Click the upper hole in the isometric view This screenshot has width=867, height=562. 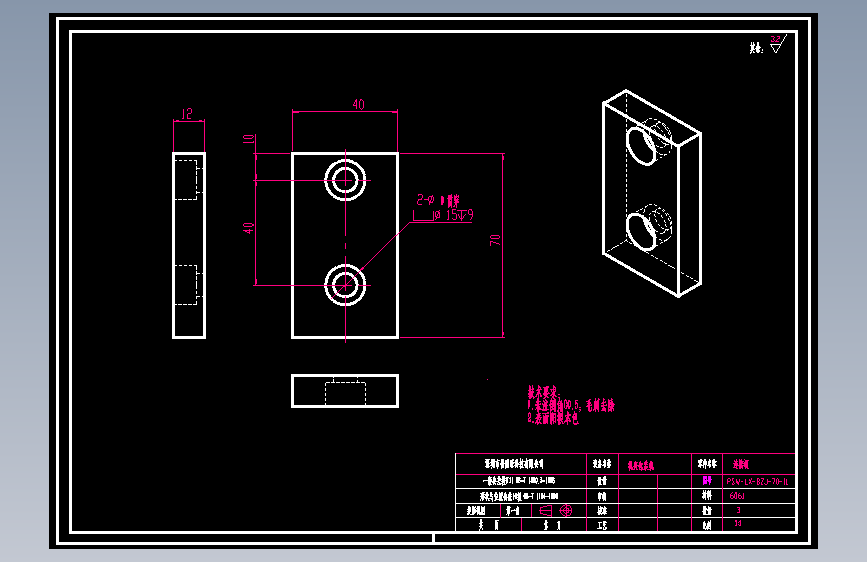click(x=648, y=142)
